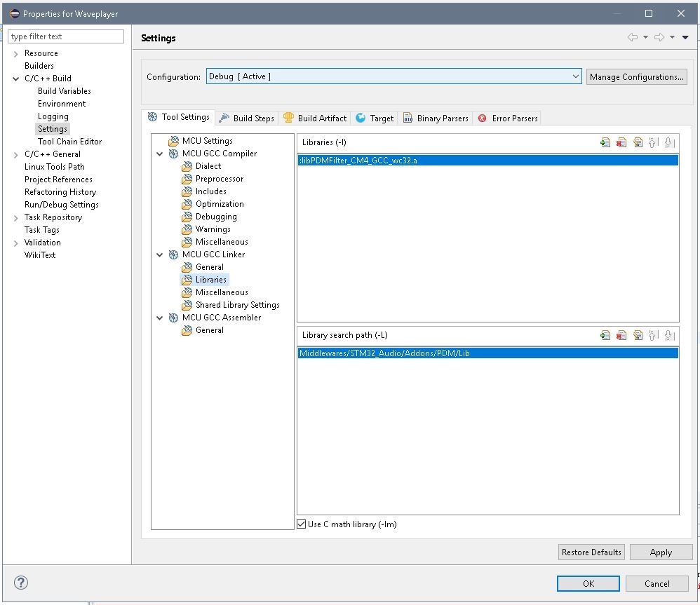Open forward history dropdown arrow

coord(672,37)
